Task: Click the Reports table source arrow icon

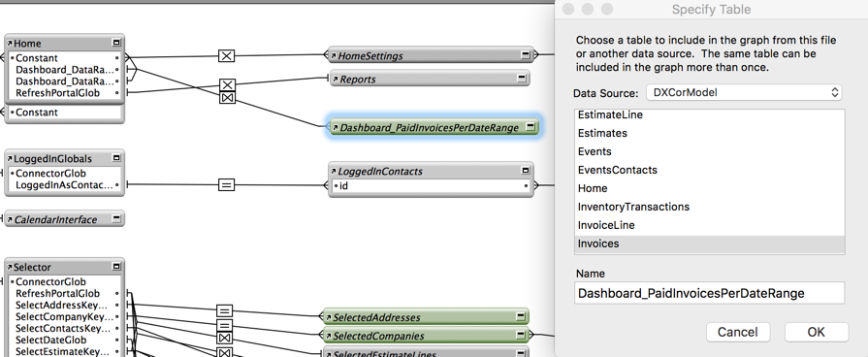Action: tap(336, 80)
